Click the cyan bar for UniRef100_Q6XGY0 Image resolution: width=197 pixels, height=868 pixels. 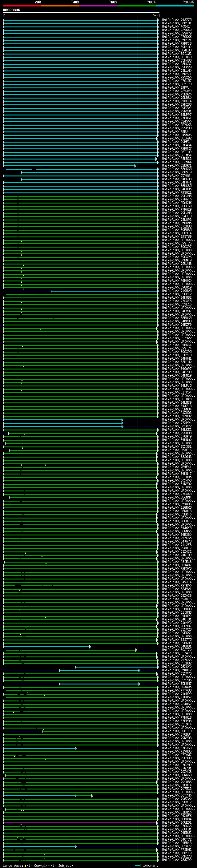(x=117, y=667)
